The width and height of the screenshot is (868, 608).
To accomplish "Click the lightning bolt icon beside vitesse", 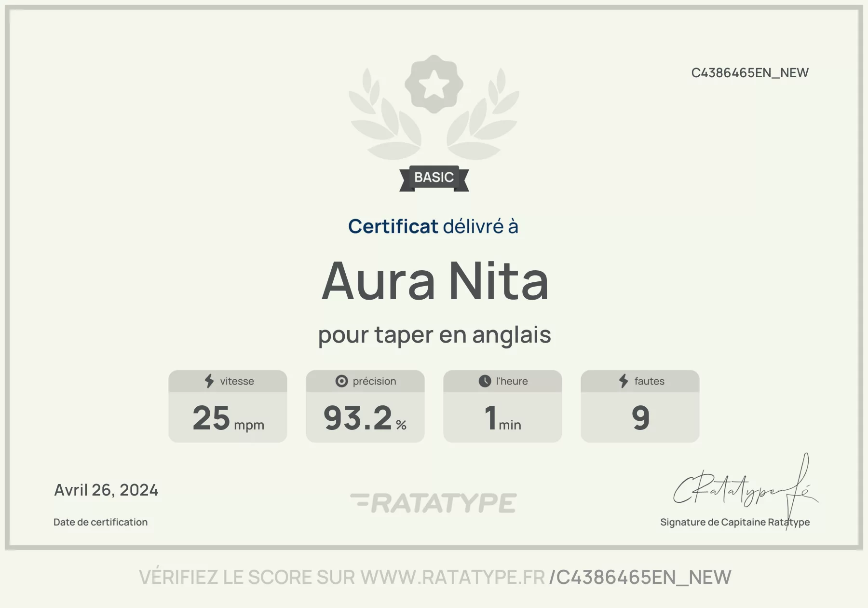I will tap(209, 381).
